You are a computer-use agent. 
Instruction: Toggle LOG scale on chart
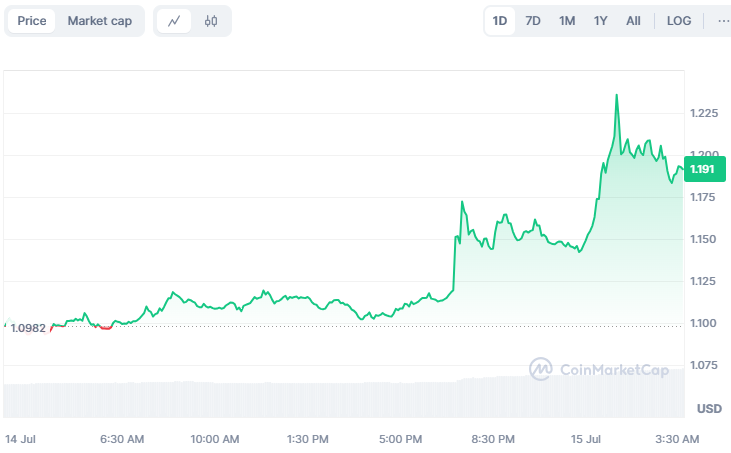(x=679, y=21)
